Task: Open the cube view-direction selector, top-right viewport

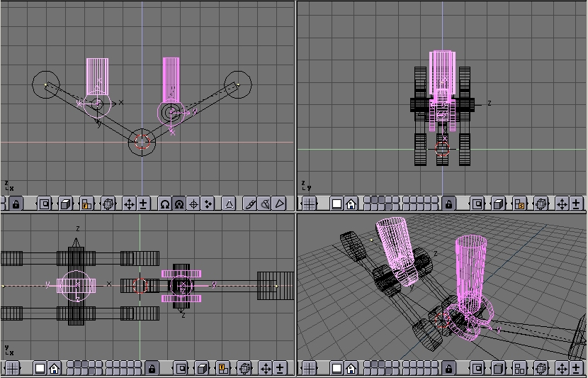Action: [499, 204]
